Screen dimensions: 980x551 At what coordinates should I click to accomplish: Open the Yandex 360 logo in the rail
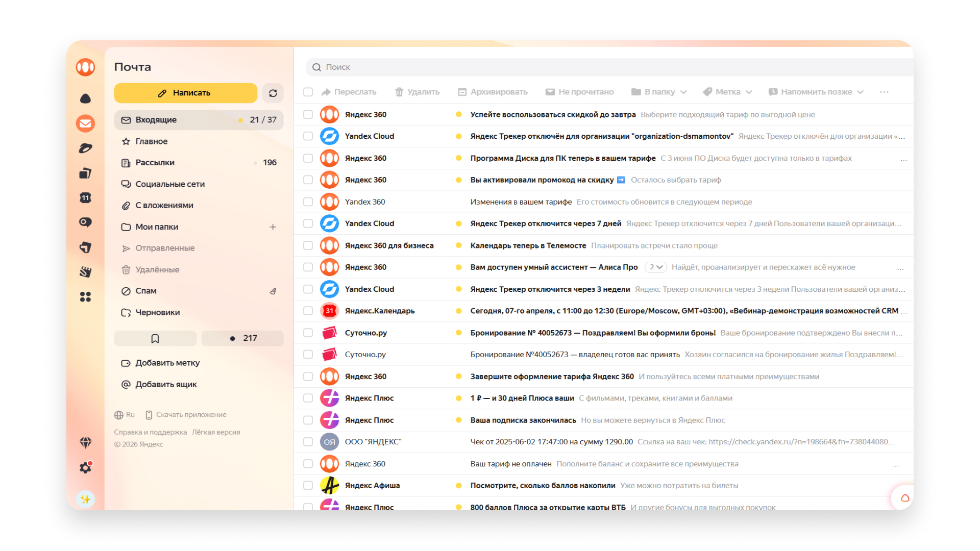coord(85,67)
